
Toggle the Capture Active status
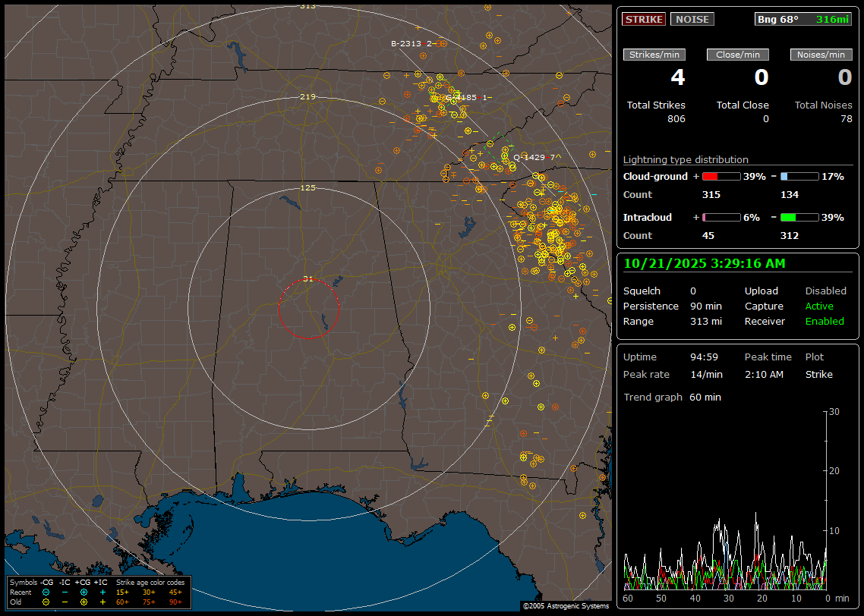tap(819, 306)
